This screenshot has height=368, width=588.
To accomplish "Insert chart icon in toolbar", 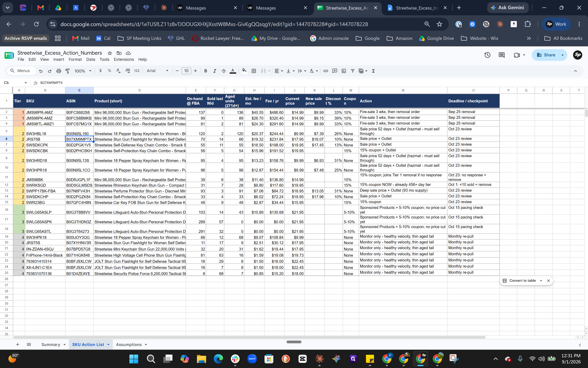I will point(344,71).
